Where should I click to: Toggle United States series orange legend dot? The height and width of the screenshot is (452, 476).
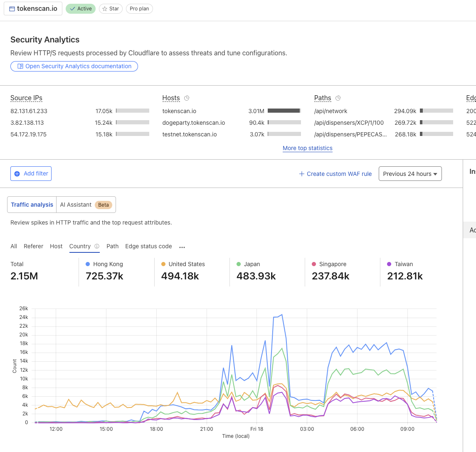pyautogui.click(x=163, y=264)
